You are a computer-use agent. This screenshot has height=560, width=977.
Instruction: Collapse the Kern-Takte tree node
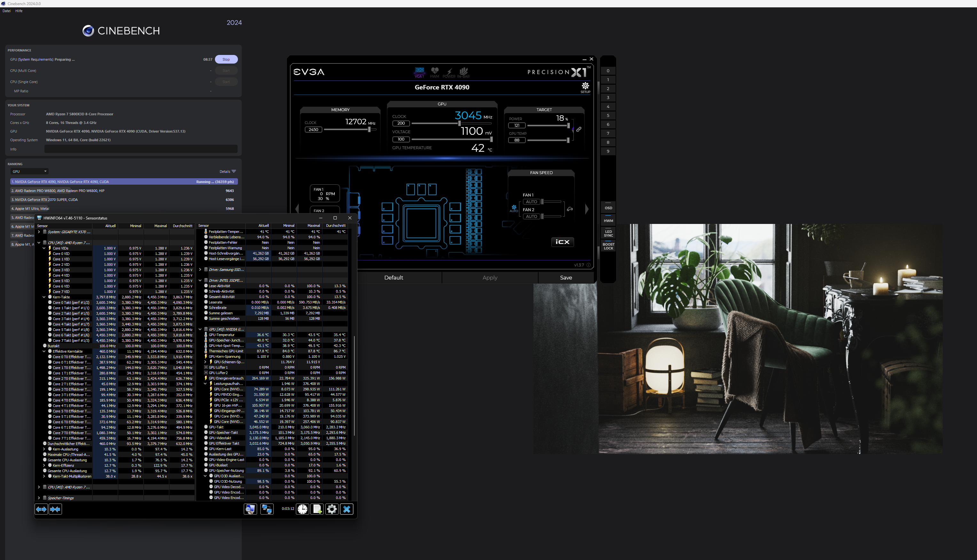44,297
